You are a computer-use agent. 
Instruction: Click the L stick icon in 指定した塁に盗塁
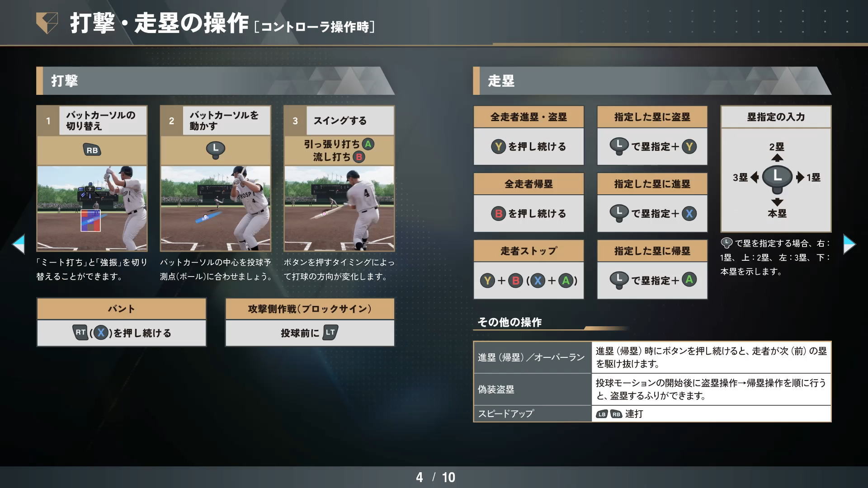click(x=619, y=146)
